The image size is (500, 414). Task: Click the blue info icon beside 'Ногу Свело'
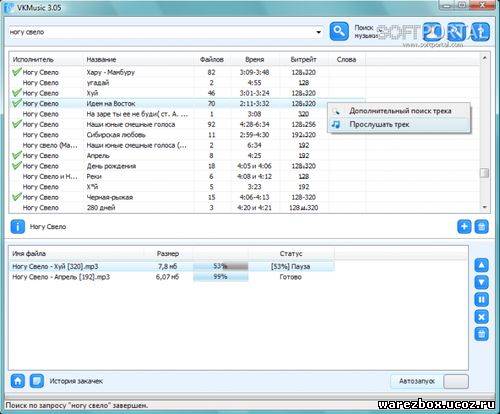click(x=17, y=227)
